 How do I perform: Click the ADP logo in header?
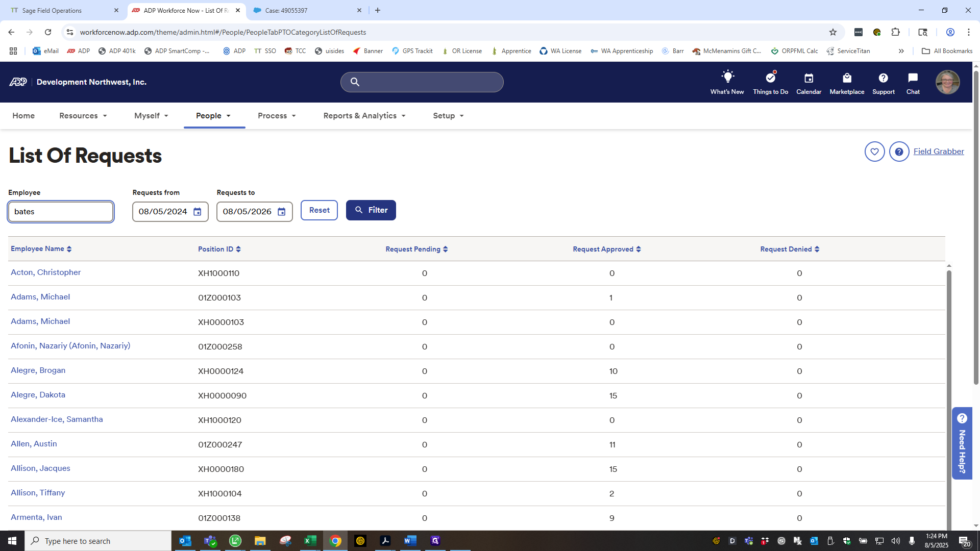18,82
